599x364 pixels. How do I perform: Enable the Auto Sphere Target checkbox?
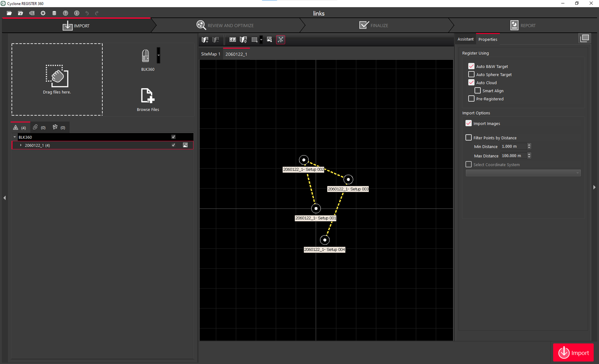(x=471, y=74)
